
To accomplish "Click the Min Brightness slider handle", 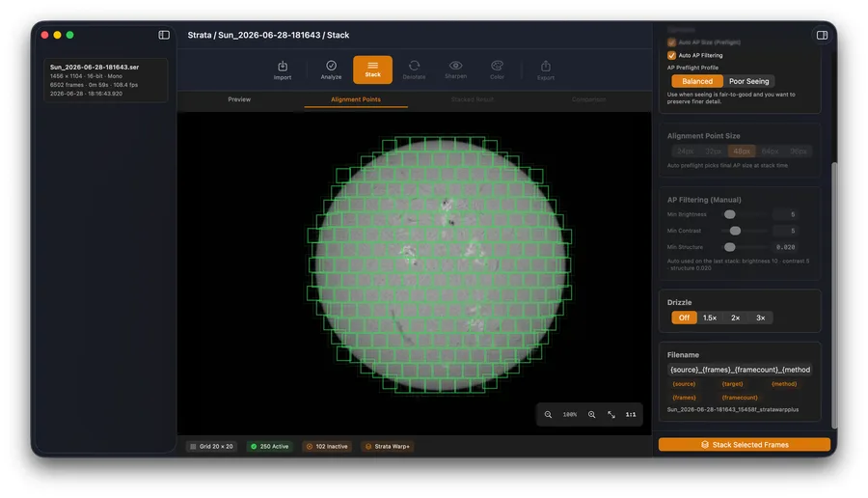I will pyautogui.click(x=730, y=214).
